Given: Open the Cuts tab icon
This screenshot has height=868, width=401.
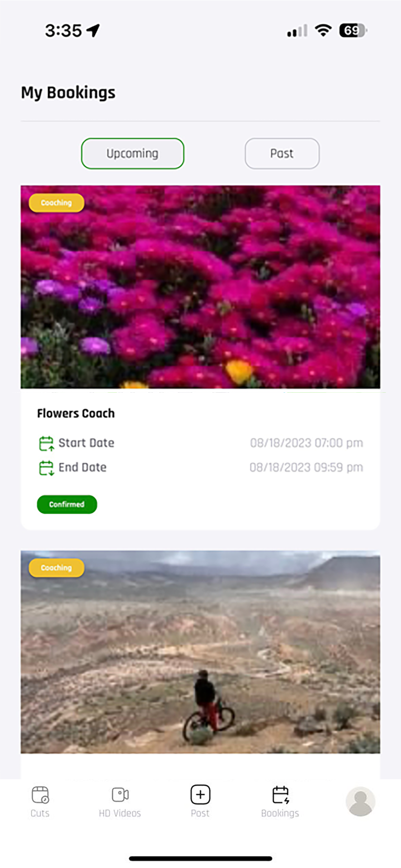Looking at the screenshot, I should pyautogui.click(x=40, y=795).
